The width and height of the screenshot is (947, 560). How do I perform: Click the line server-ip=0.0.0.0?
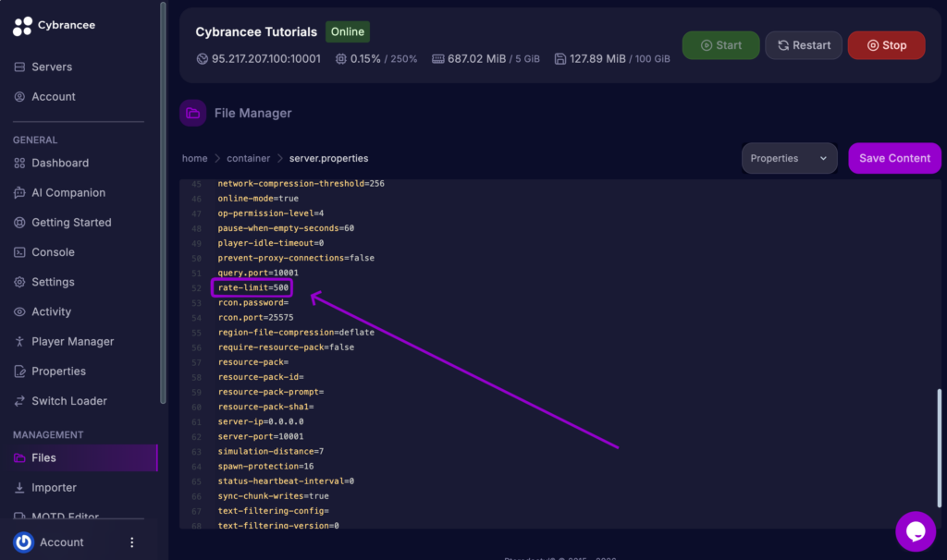click(x=260, y=421)
